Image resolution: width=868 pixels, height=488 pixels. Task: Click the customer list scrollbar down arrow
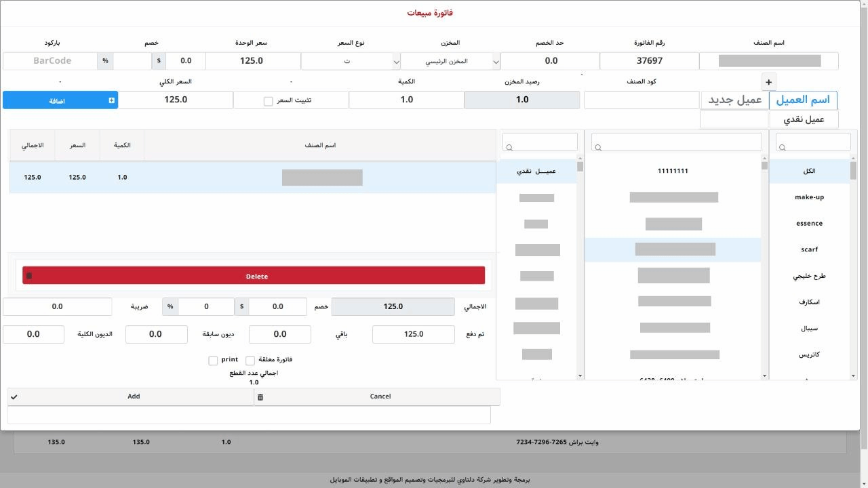point(580,376)
